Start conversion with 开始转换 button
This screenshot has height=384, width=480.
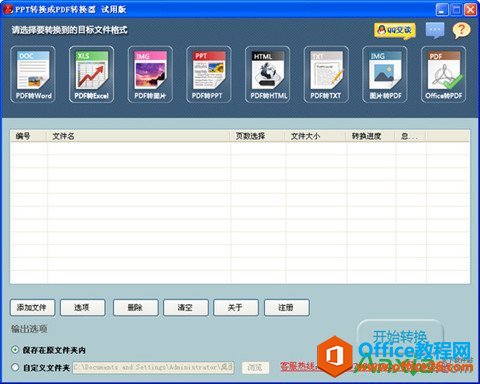(x=400, y=337)
